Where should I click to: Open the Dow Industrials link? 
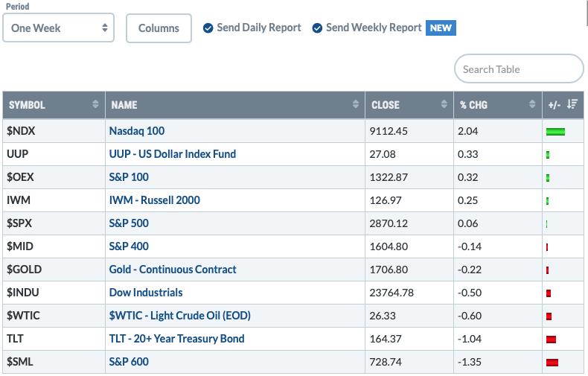(x=146, y=293)
